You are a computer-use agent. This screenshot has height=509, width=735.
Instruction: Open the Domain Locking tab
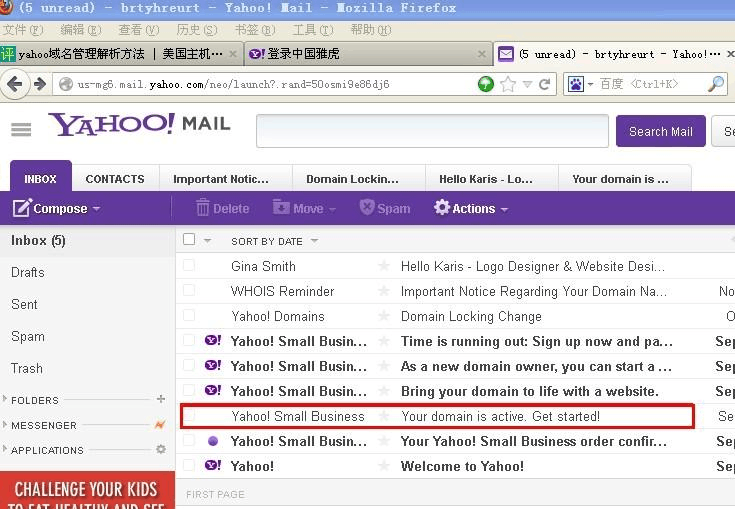[352, 179]
